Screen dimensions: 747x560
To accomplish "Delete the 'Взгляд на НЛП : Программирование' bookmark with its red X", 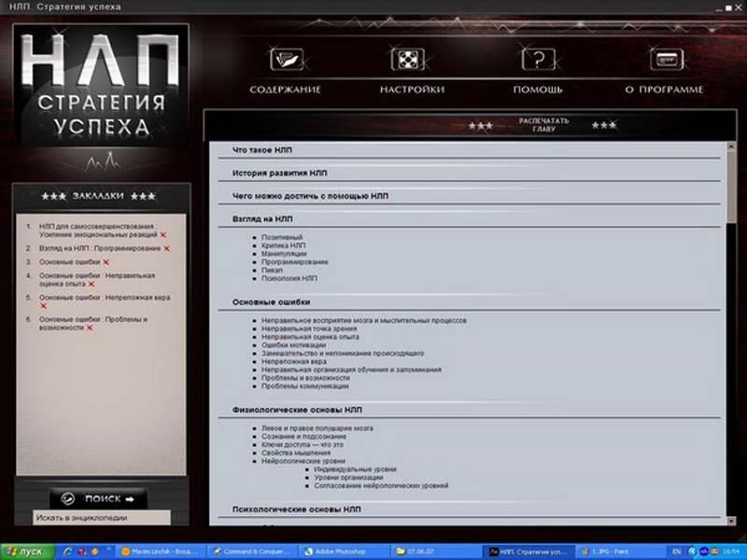I will point(167,248).
